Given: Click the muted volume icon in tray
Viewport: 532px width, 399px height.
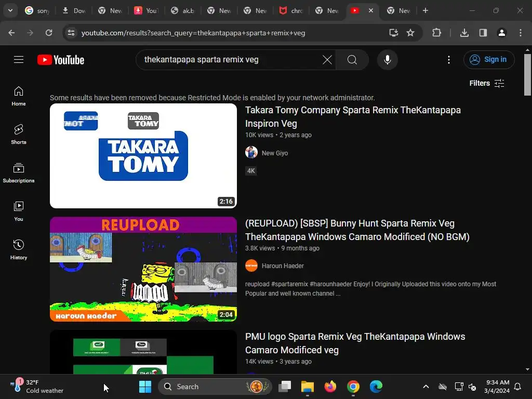Looking at the screenshot, I should pos(472,387).
